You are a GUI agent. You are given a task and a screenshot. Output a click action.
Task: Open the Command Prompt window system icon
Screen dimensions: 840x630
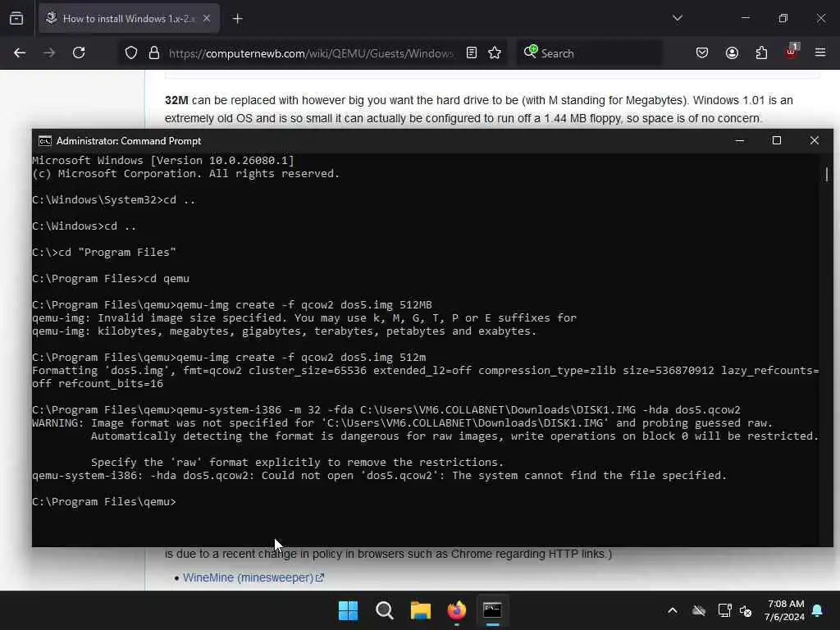[45, 141]
